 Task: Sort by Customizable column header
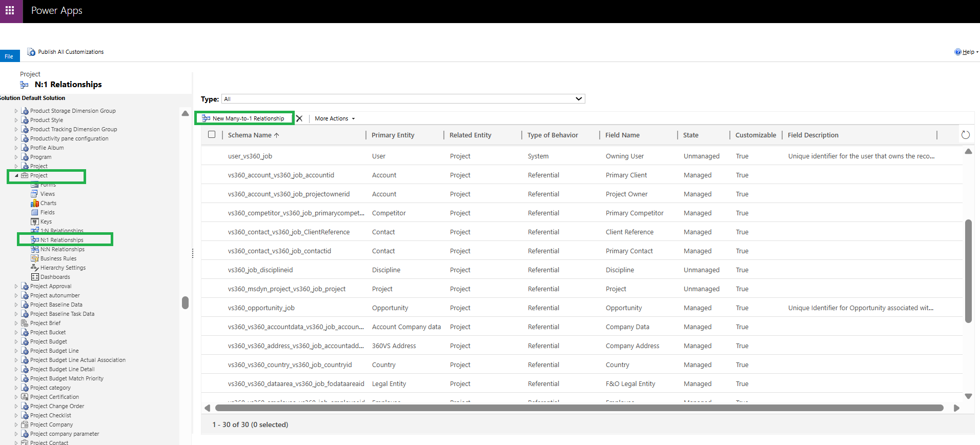(x=756, y=135)
